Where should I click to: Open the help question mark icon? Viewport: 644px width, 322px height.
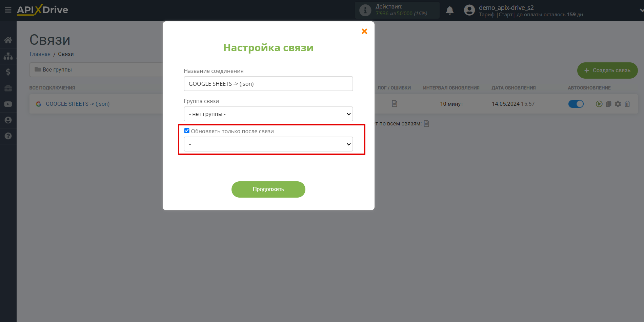(x=8, y=136)
